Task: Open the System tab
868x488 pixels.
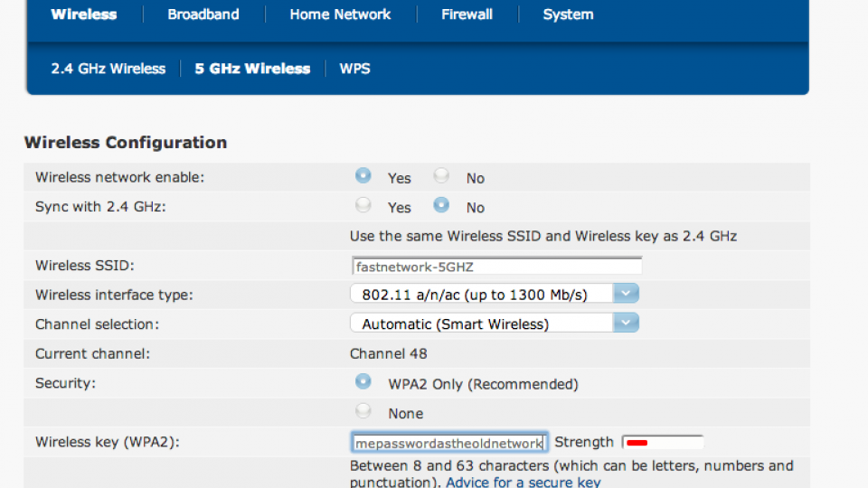Action: click(x=568, y=14)
